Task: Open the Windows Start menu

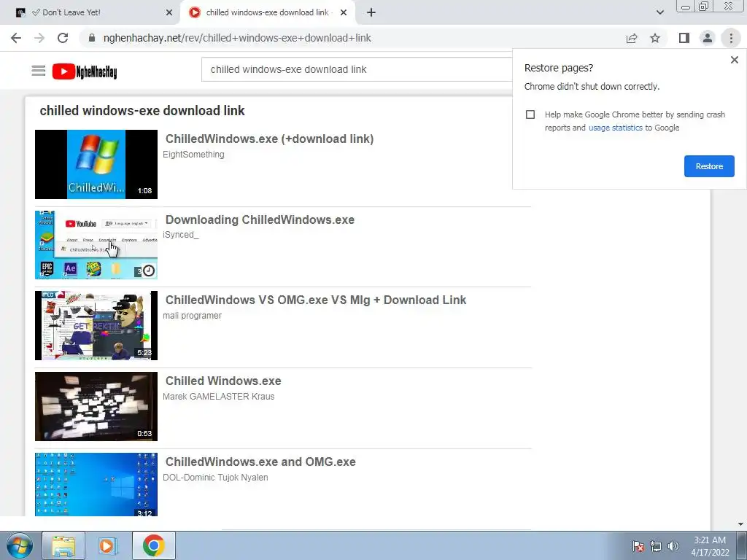Action: tap(20, 545)
